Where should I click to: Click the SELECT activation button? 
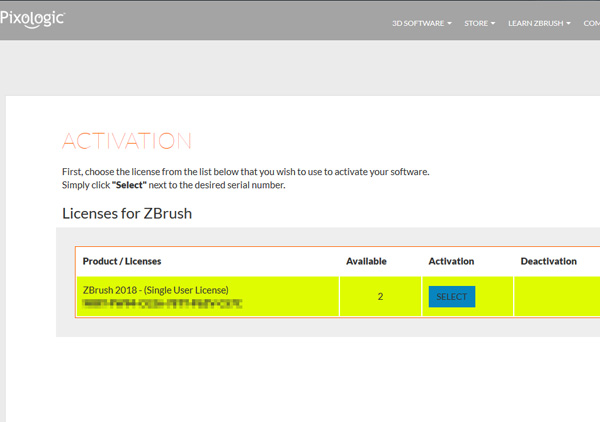point(452,297)
